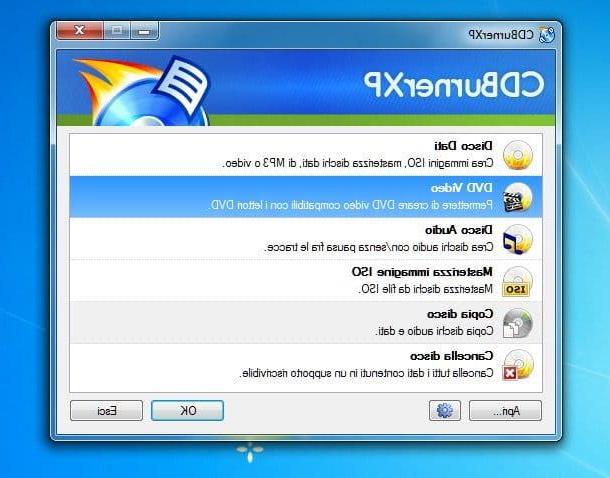Select the Copia disco option
The width and height of the screenshot is (610, 478).
pyautogui.click(x=306, y=323)
